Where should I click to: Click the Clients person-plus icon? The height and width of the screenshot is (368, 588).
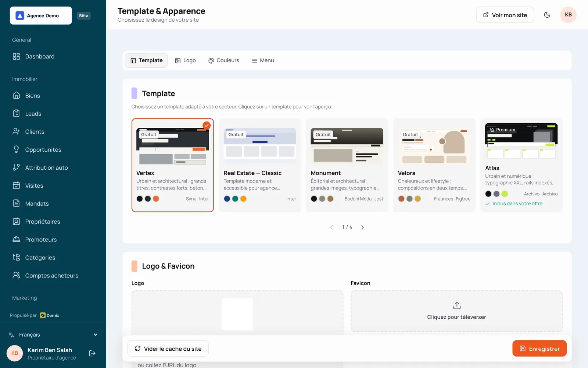click(x=16, y=131)
